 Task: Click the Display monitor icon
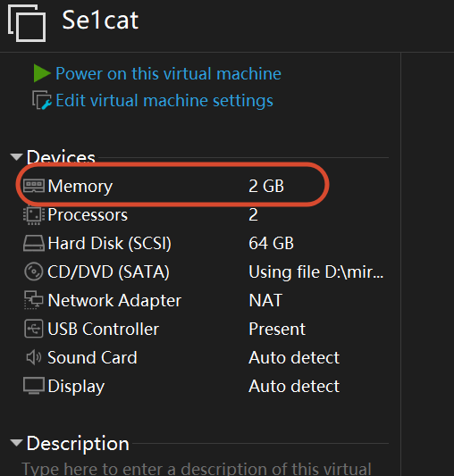34,386
